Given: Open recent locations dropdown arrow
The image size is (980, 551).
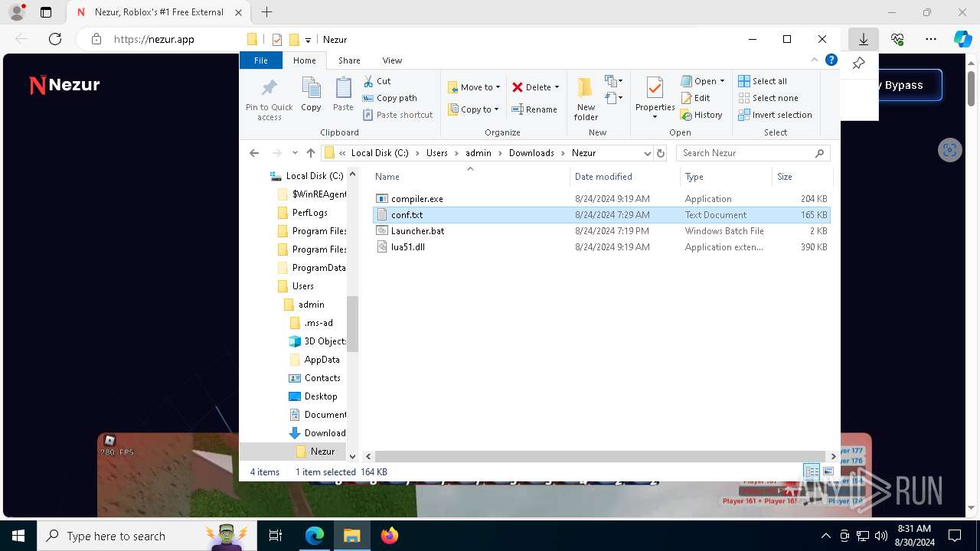Looking at the screenshot, I should tap(295, 153).
